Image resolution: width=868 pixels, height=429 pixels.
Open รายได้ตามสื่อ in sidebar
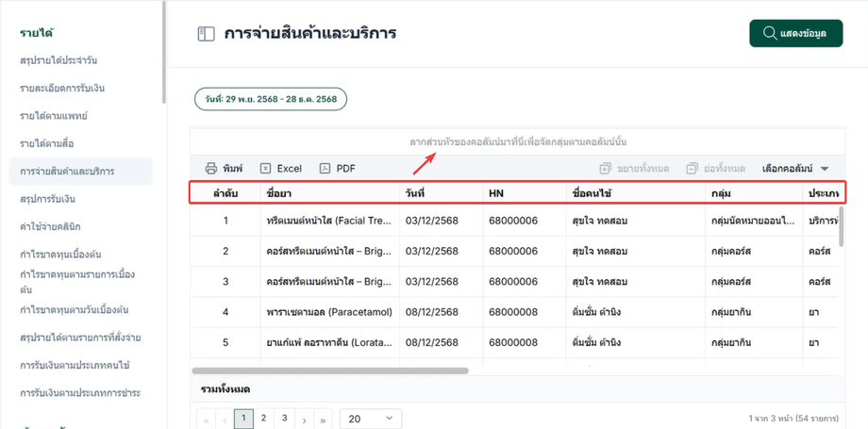47,143
